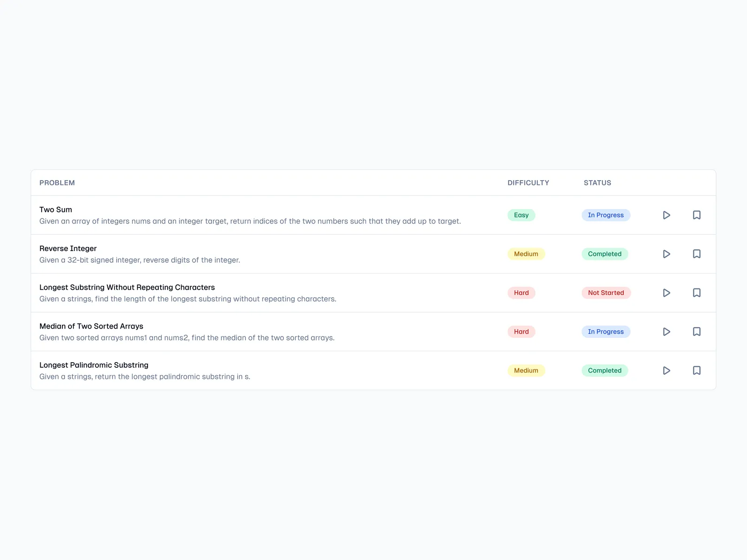
Task: Save Longest Palindromic Substring with bookmark icon
Action: click(697, 371)
